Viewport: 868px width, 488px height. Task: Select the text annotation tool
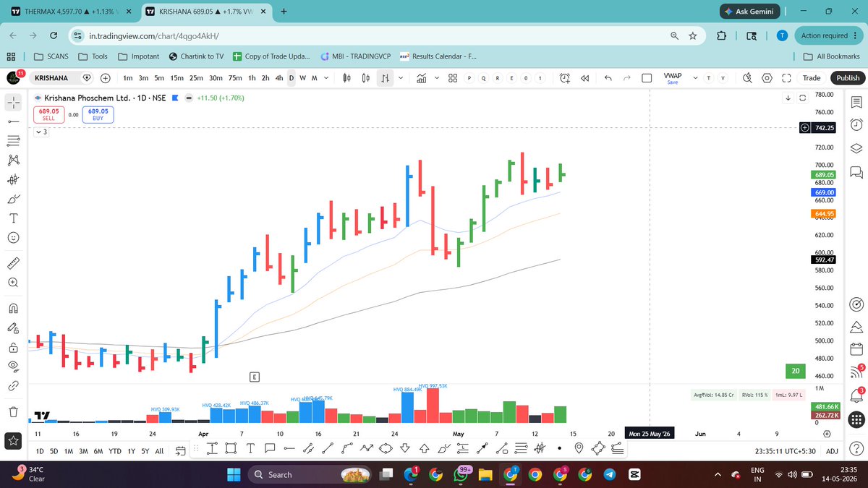[13, 218]
